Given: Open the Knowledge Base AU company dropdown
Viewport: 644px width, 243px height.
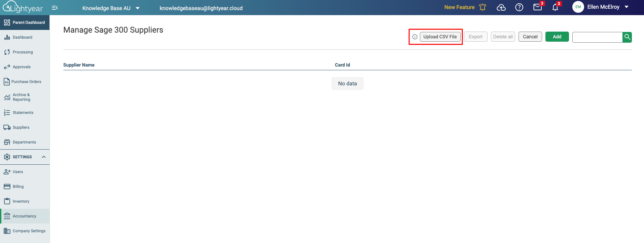Looking at the screenshot, I should pos(111,8).
